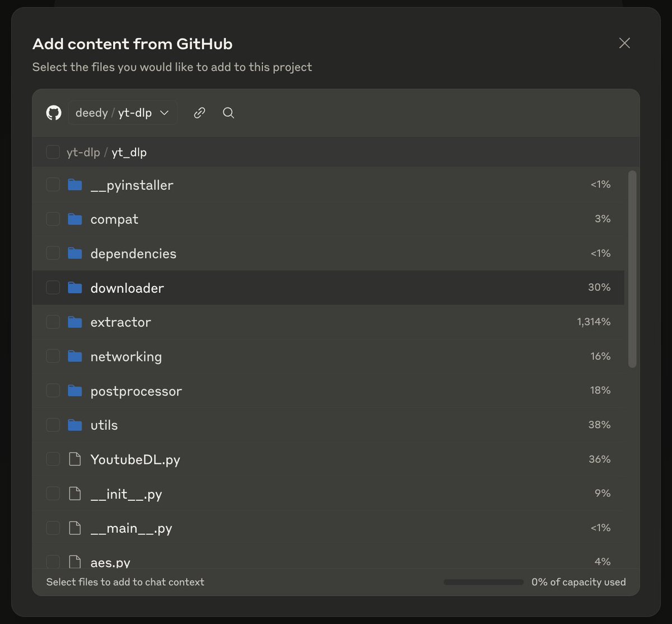Click the GitHub logo icon
The width and height of the screenshot is (672, 624).
click(x=53, y=113)
